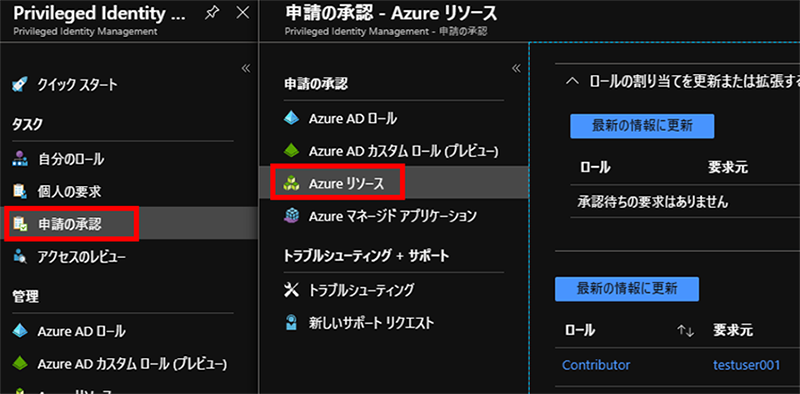Click the Azure AD ロール diamond icon under 申請の承認
Image resolution: width=800 pixels, height=394 pixels.
point(291,118)
